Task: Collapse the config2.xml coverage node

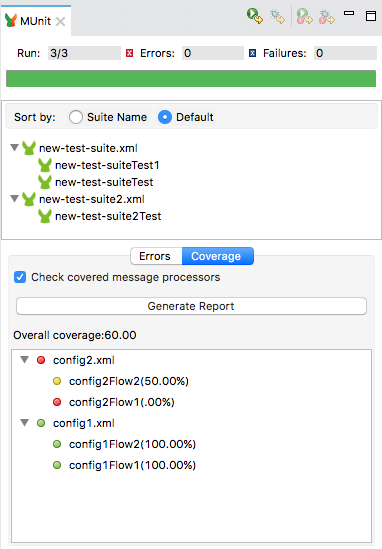Action: [x=25, y=360]
